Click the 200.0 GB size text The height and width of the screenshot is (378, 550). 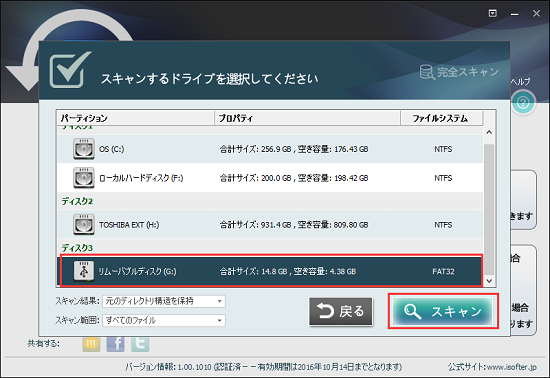[276, 178]
